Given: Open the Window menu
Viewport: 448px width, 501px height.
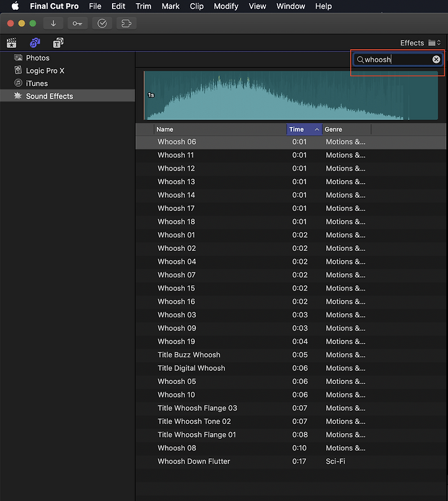Looking at the screenshot, I should pos(291,6).
